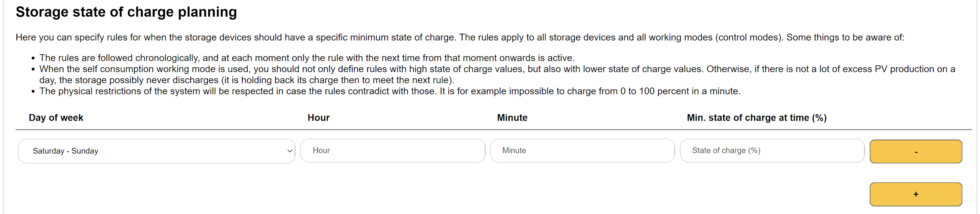Click the Minute column header

(x=512, y=118)
